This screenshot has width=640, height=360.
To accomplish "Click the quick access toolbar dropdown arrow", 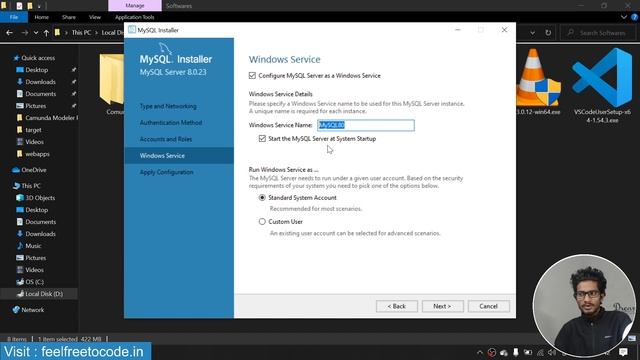I will tap(39, 6).
